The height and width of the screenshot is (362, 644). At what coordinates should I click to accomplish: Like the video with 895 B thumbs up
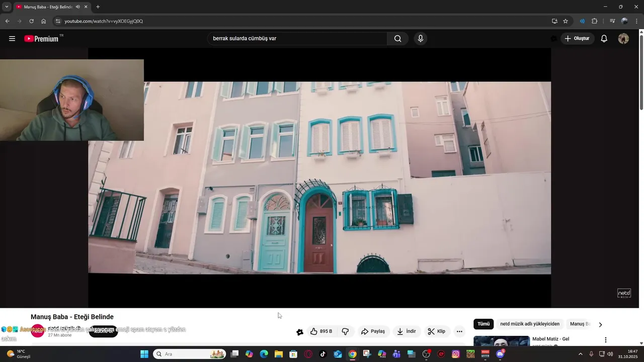click(x=321, y=331)
